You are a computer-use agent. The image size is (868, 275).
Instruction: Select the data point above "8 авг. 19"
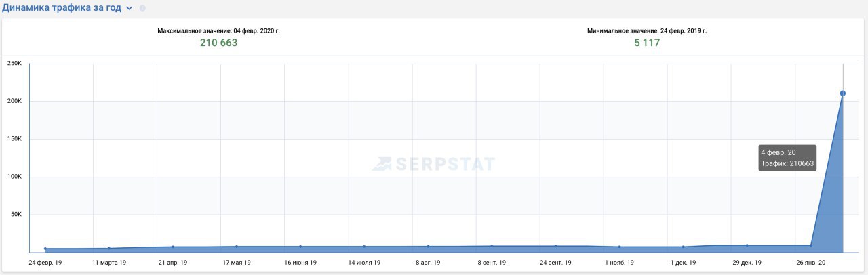(428, 247)
